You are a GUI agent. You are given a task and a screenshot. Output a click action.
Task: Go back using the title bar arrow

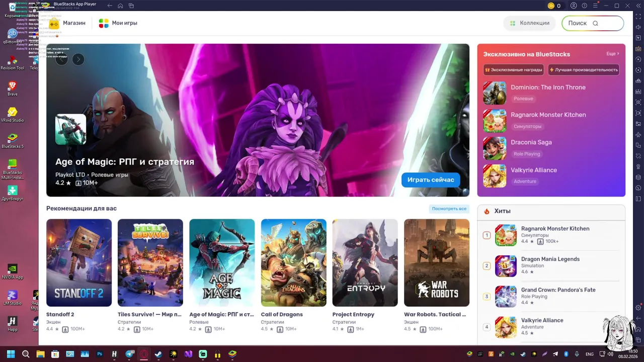[x=110, y=6]
